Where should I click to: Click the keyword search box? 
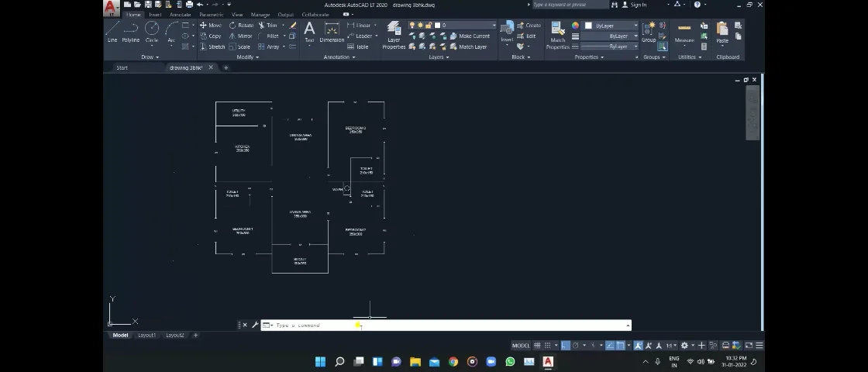pos(570,5)
